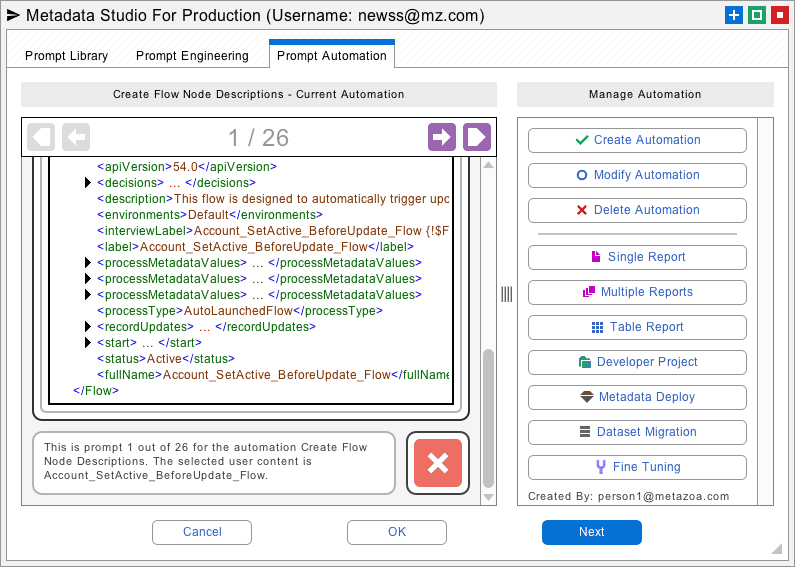This screenshot has height=567, width=795.
Task: Click the interviewLabel XML line
Action: [x=273, y=231]
